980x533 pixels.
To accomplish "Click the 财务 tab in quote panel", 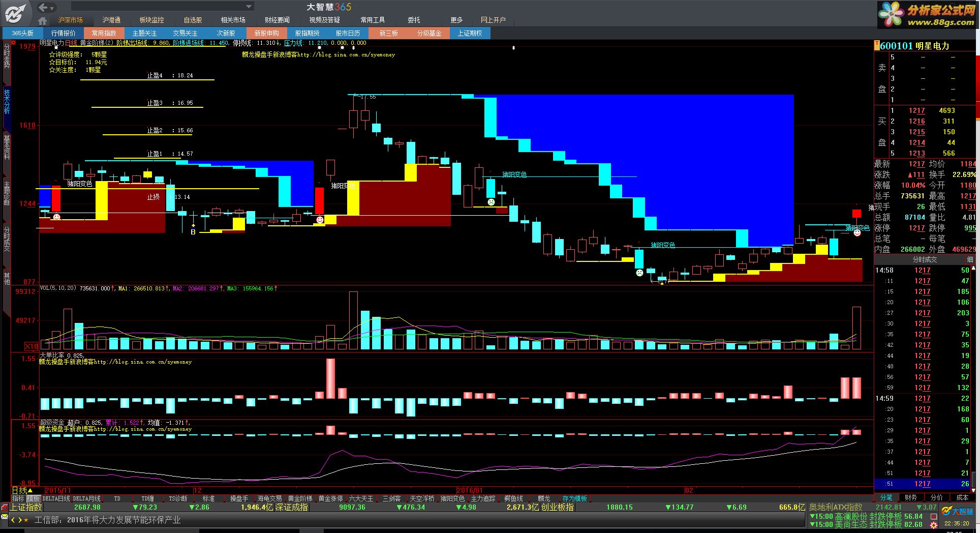I will pos(911,497).
